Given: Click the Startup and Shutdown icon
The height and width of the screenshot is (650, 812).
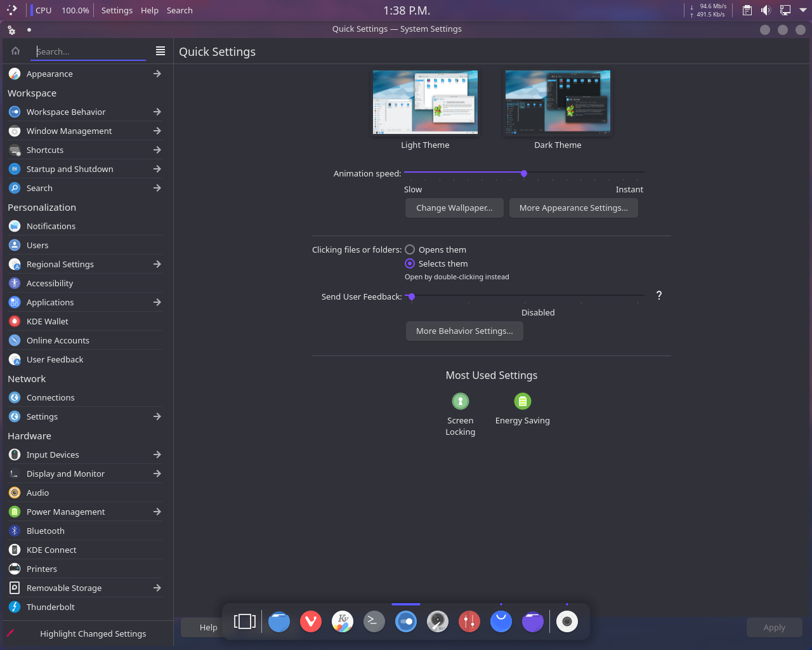Looking at the screenshot, I should (15, 169).
